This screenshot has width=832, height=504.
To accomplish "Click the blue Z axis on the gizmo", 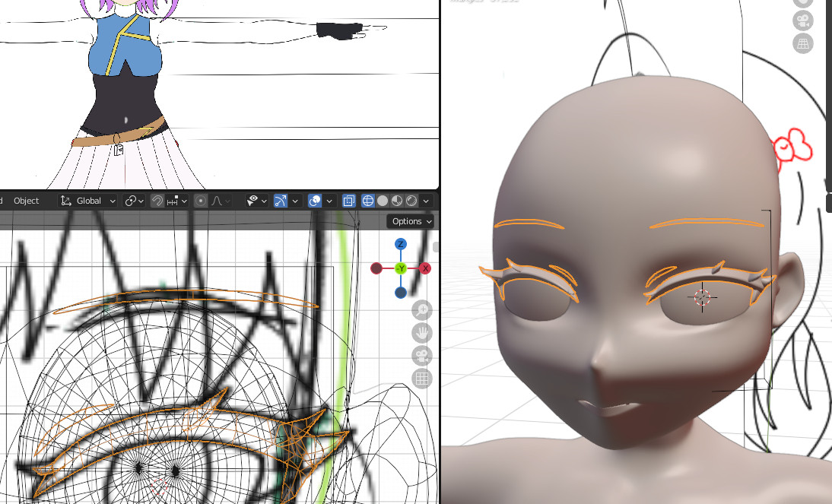I will pyautogui.click(x=401, y=244).
